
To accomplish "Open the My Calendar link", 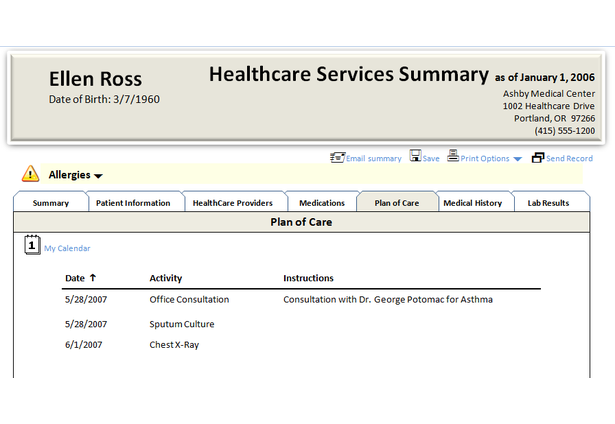I will tap(67, 248).
